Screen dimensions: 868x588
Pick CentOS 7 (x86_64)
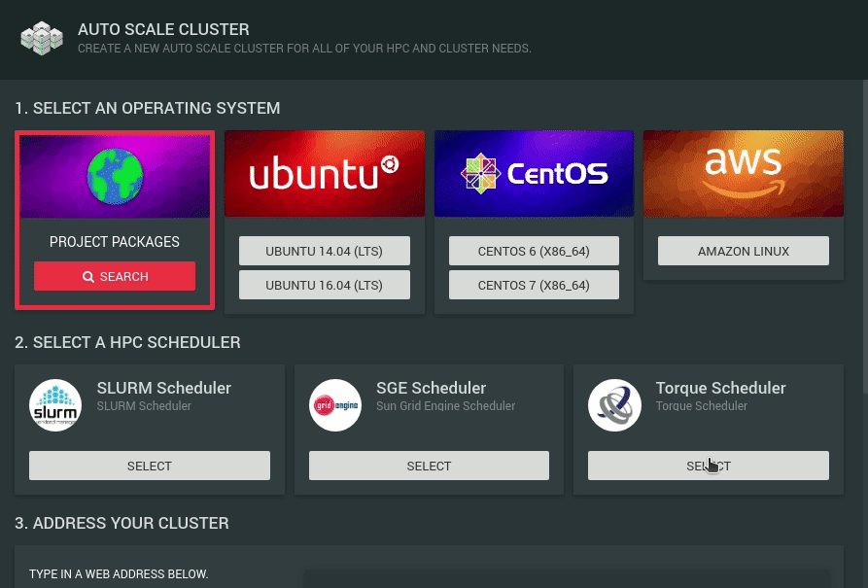534,285
